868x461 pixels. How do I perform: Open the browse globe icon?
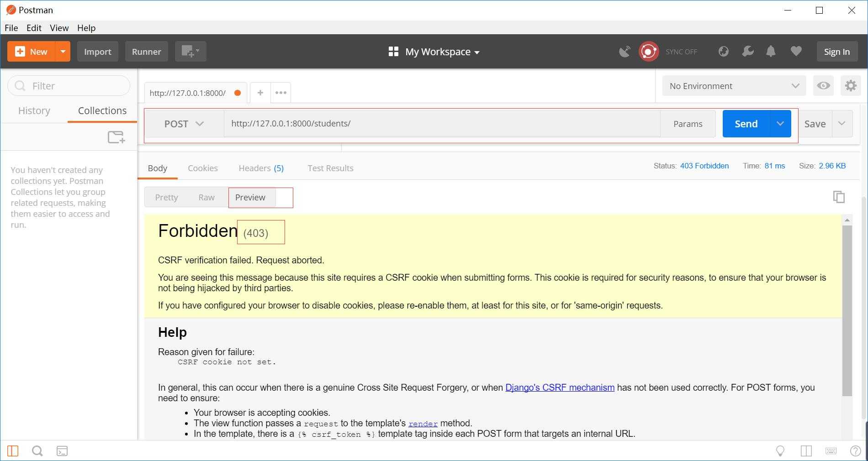723,51
